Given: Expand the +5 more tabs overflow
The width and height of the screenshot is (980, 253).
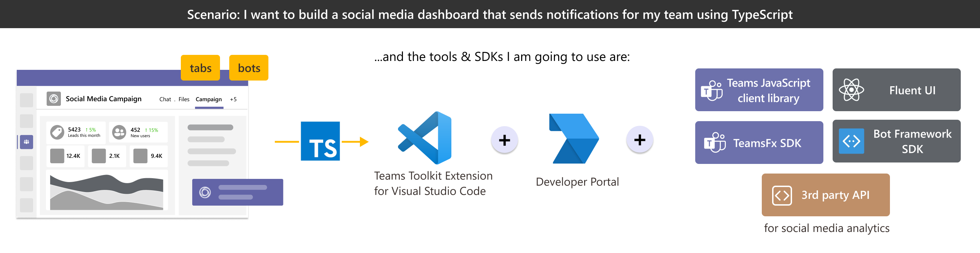Looking at the screenshot, I should click(x=233, y=99).
